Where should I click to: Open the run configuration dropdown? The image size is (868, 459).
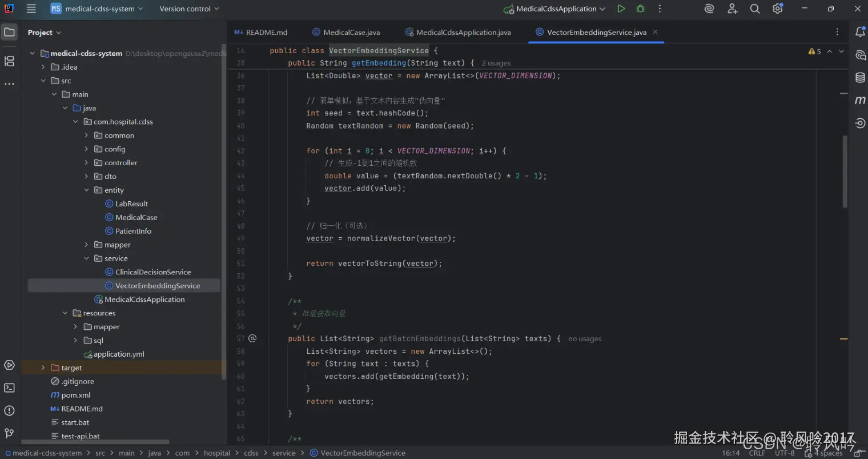(x=602, y=9)
